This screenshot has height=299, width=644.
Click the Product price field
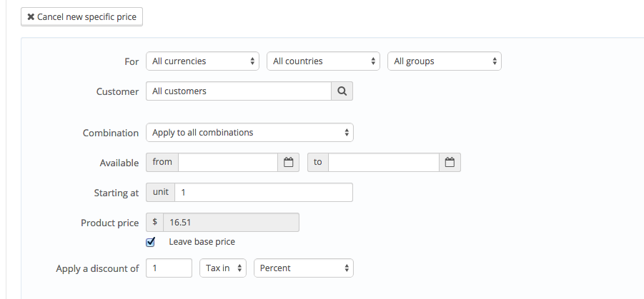click(x=231, y=223)
